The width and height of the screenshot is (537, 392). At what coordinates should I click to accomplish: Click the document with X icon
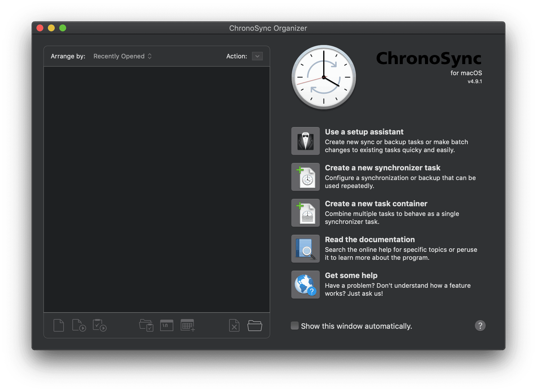tap(234, 325)
